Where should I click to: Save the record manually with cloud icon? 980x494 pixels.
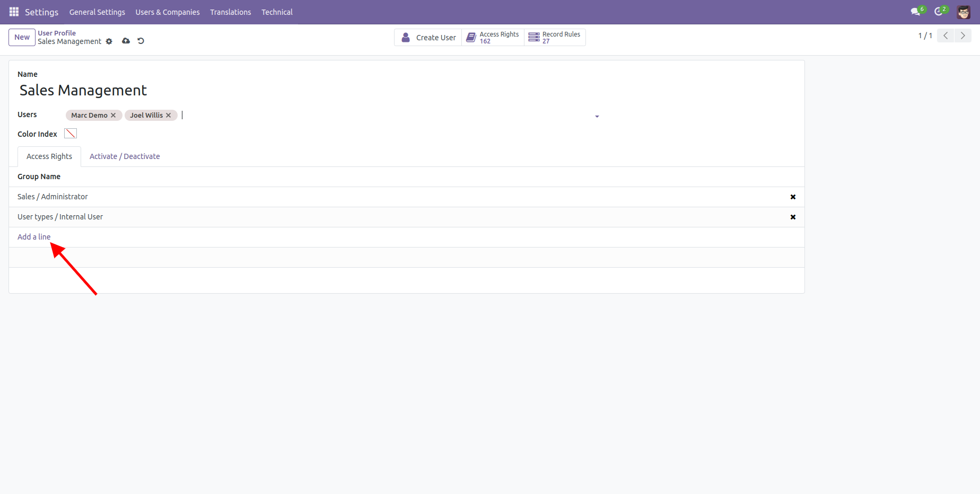tap(126, 41)
